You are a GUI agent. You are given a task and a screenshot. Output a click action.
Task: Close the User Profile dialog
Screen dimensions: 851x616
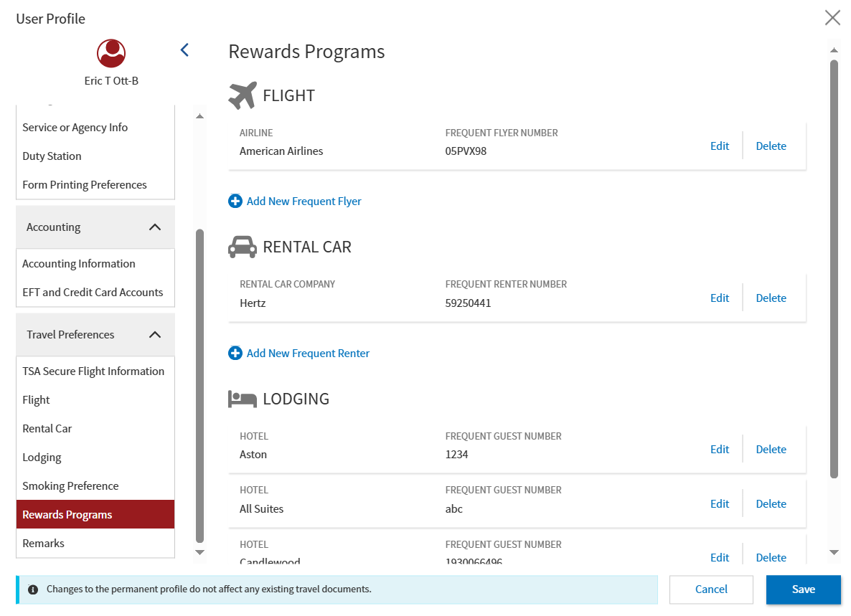(x=832, y=18)
